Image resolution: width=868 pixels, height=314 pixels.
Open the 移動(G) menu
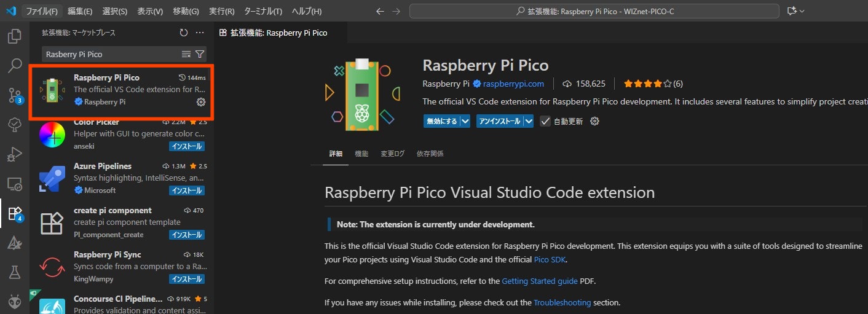[186, 11]
